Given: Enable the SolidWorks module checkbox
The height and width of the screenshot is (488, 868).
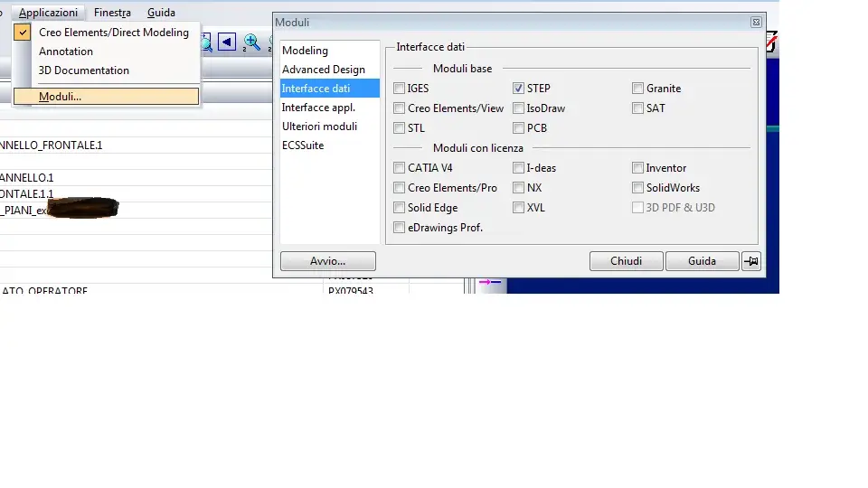Looking at the screenshot, I should [637, 188].
